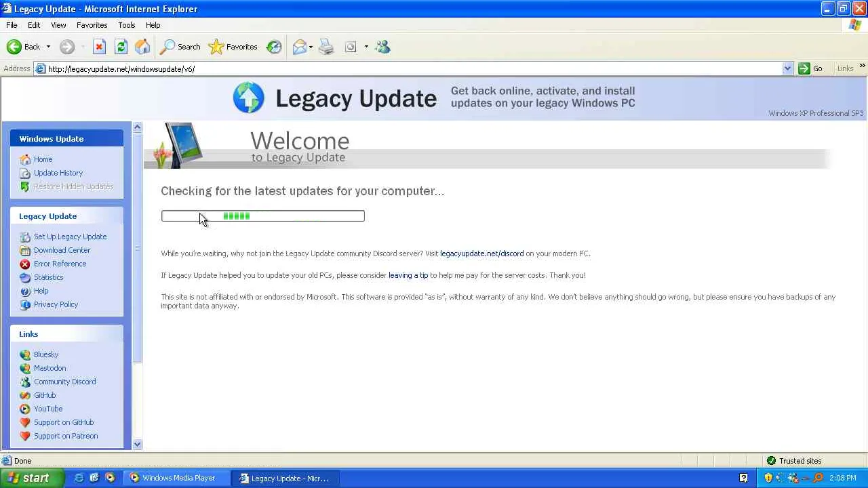Image resolution: width=868 pixels, height=488 pixels.
Task: Open the YouTube link
Action: click(48, 409)
